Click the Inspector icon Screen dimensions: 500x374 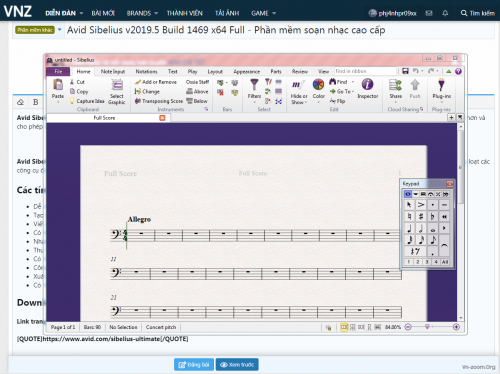367,85
